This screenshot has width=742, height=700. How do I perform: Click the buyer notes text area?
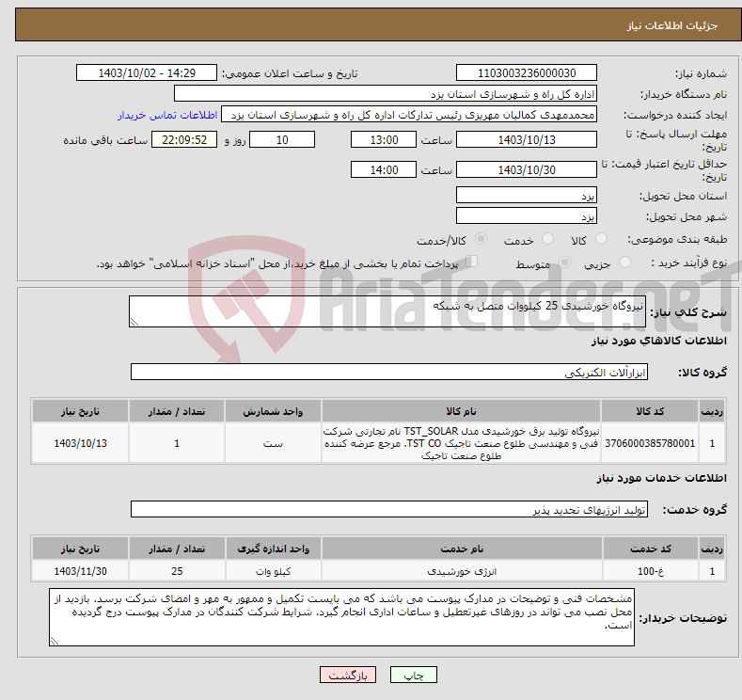(341, 617)
